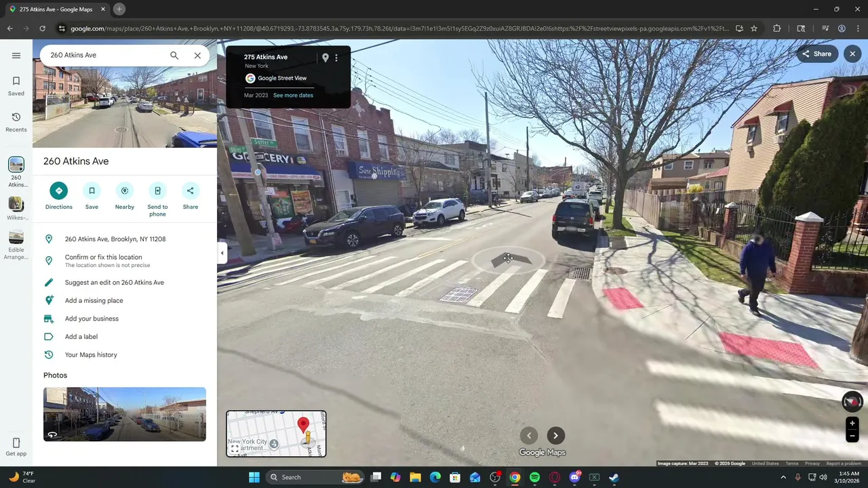Open File Explorer from the taskbar
The width and height of the screenshot is (868, 488).
point(415,477)
